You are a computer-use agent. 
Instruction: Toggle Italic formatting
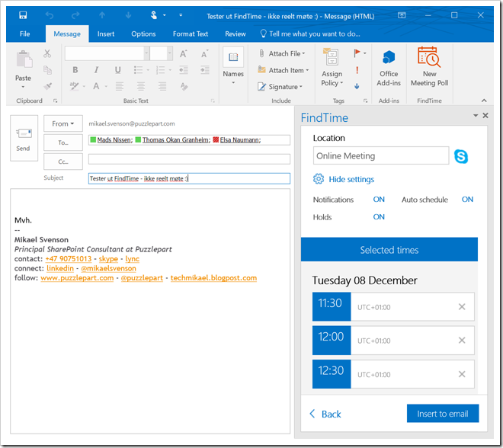click(96, 69)
